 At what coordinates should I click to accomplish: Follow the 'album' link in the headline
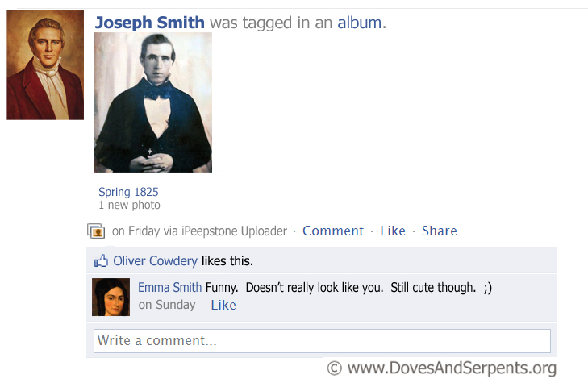(360, 23)
